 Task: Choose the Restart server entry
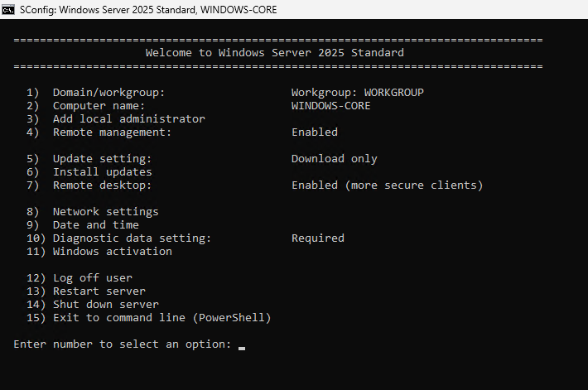tap(99, 291)
